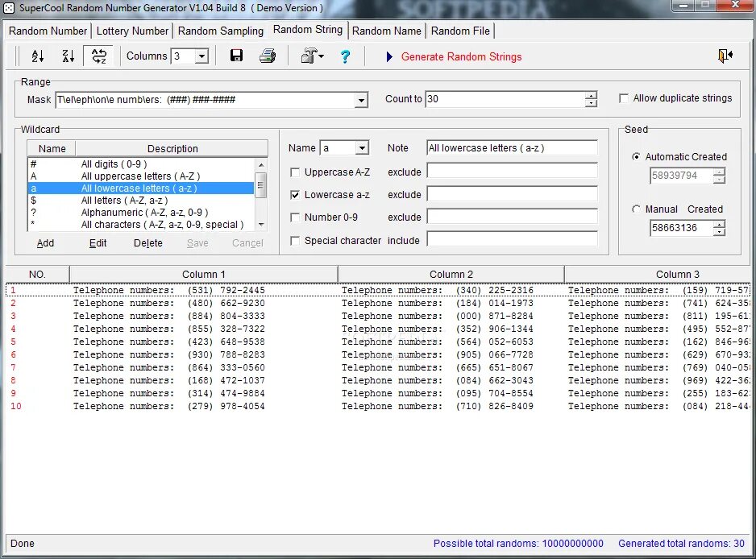Screen dimensions: 756x559
Task: Enable Allow duplicate strings checkbox
Action: tap(623, 98)
